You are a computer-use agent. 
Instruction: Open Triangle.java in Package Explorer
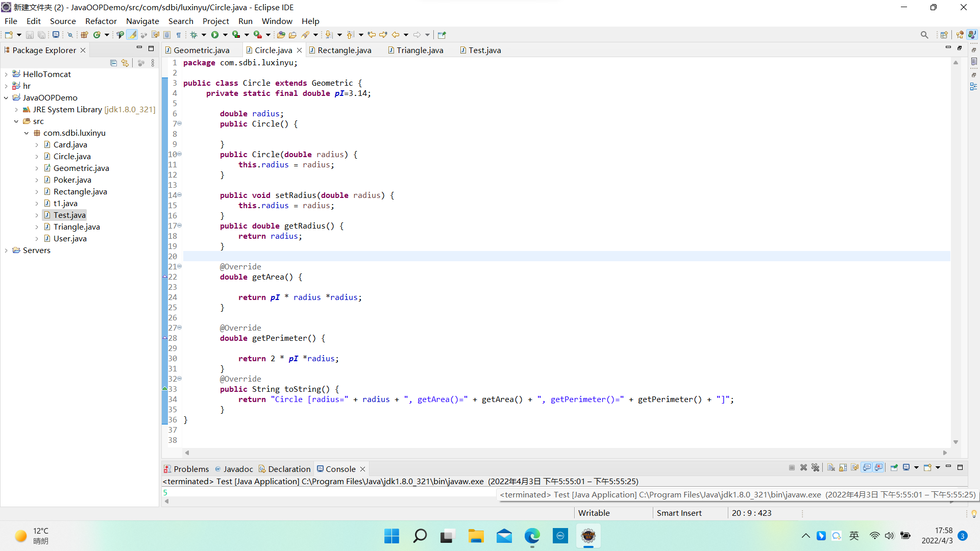pyautogui.click(x=77, y=227)
